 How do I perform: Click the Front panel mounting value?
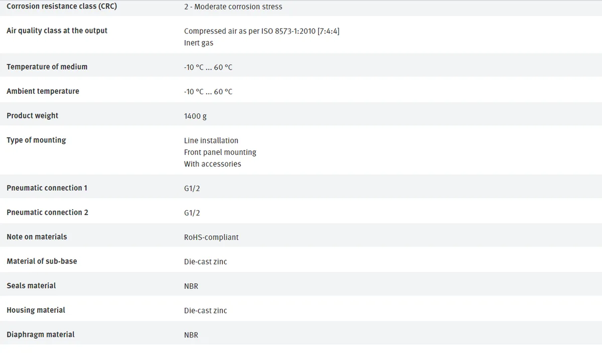pos(220,152)
